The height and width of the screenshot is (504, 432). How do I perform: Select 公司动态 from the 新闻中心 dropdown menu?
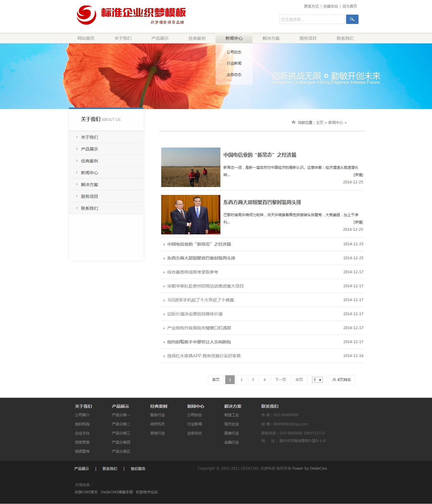pos(234,52)
